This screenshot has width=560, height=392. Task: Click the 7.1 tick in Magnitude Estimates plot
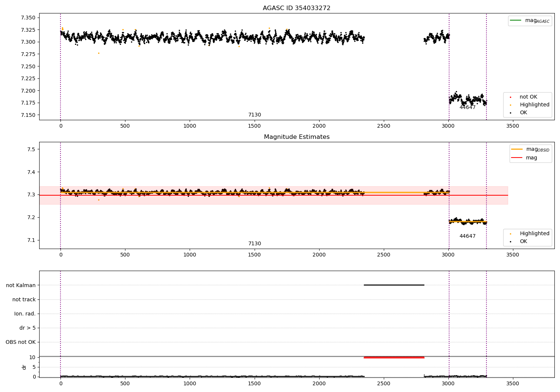point(31,240)
